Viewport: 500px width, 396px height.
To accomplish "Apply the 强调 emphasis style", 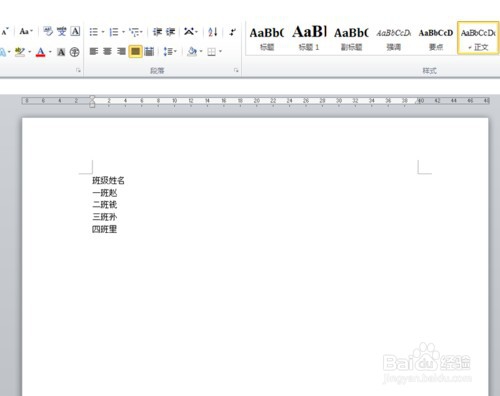I will pyautogui.click(x=394, y=38).
